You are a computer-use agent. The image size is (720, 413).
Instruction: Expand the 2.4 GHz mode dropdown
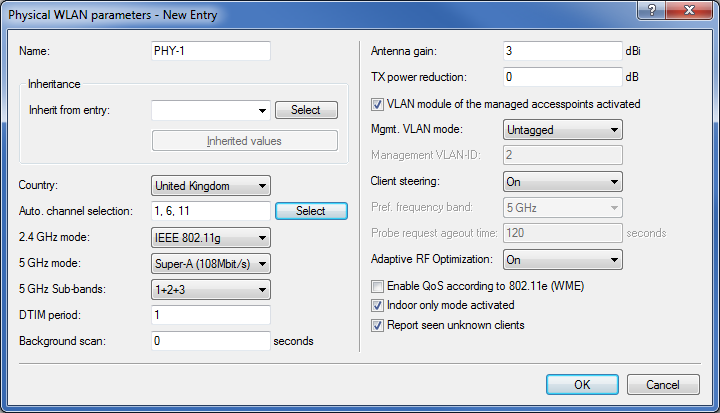click(x=211, y=237)
